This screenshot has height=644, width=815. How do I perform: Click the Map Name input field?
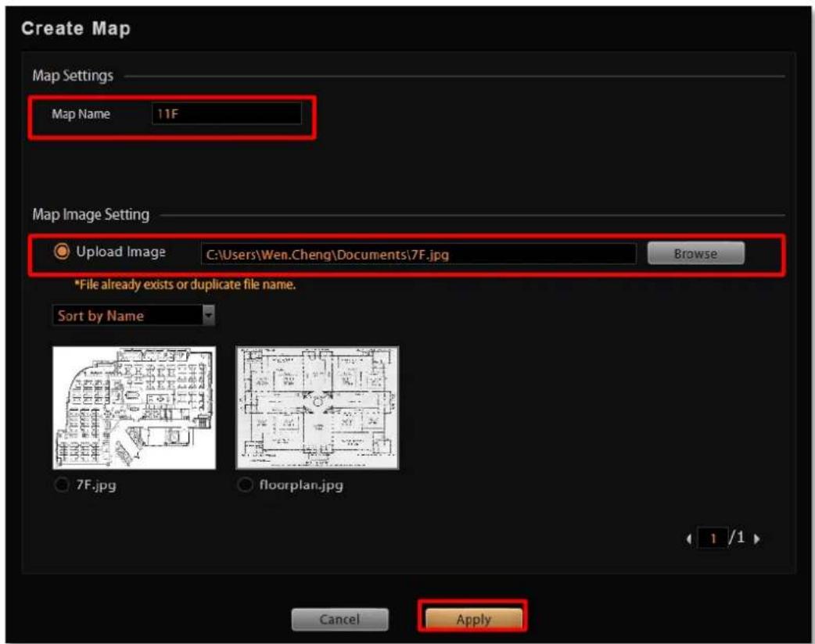pyautogui.click(x=226, y=113)
